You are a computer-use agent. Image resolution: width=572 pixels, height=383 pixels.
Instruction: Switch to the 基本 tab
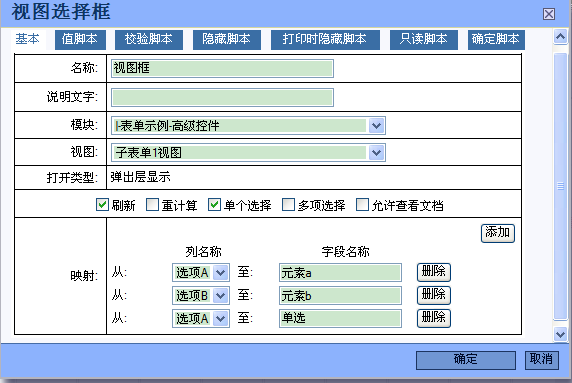pyautogui.click(x=27, y=39)
